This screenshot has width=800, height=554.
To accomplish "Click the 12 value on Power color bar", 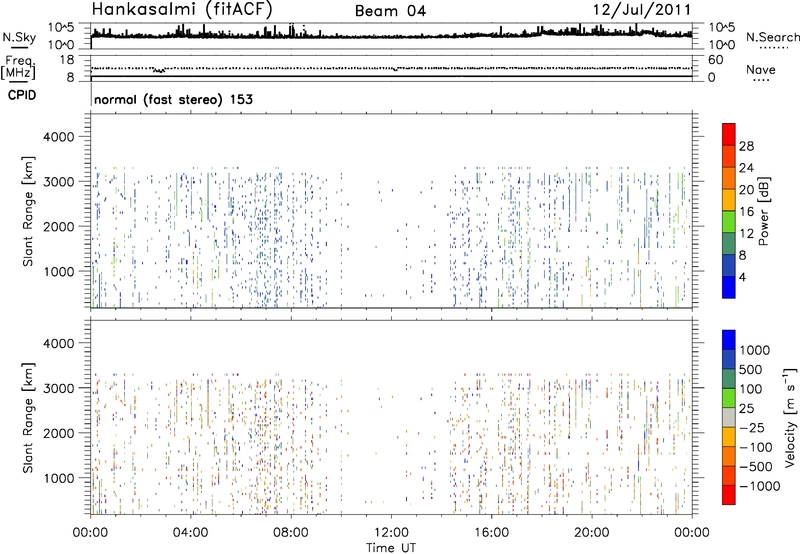I will coord(746,234).
